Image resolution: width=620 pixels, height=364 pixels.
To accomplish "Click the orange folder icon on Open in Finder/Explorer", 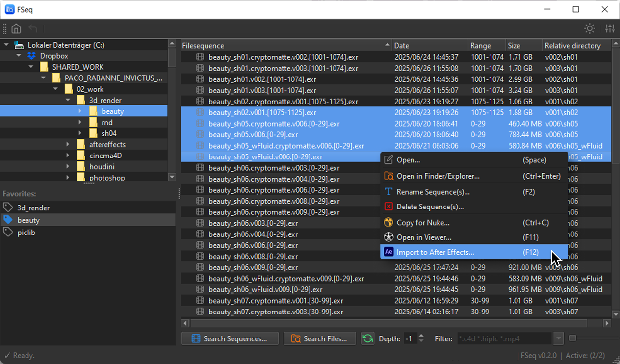I will (x=388, y=176).
